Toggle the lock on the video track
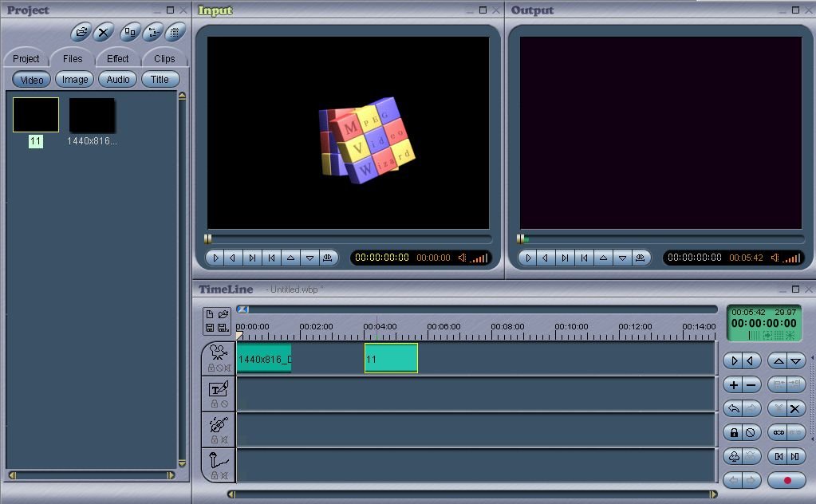This screenshot has height=504, width=816. pos(211,368)
